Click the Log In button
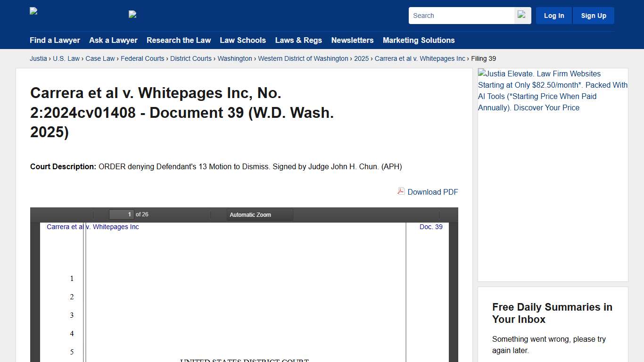The width and height of the screenshot is (644, 362). (553, 15)
